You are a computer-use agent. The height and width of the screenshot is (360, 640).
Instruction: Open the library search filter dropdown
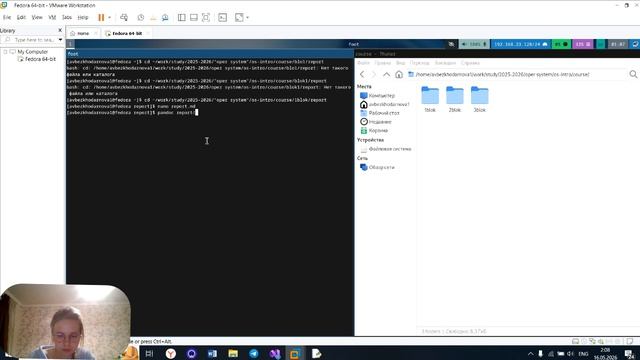pos(60,40)
